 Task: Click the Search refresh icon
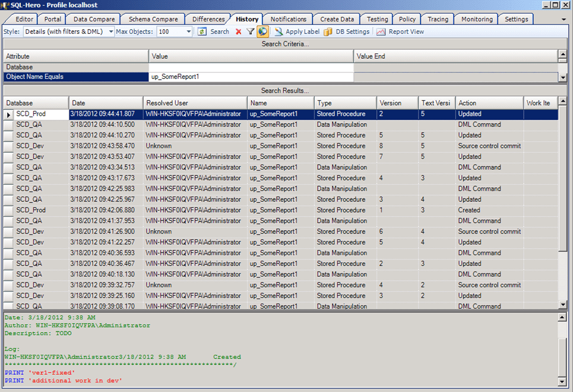(x=201, y=31)
